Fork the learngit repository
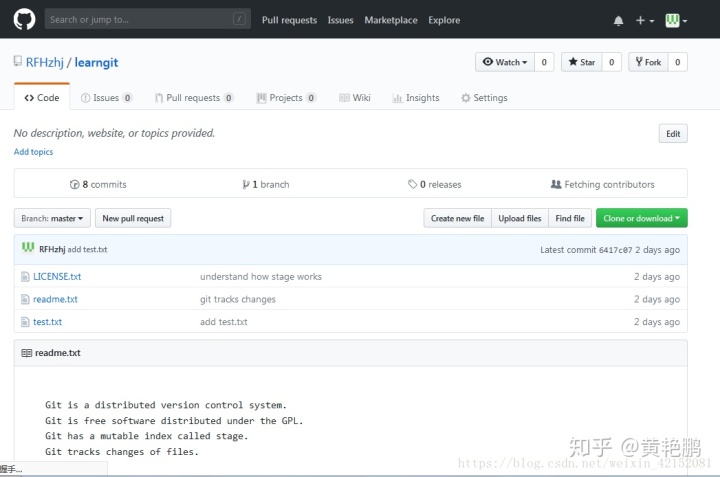This screenshot has height=477, width=720. (648, 62)
